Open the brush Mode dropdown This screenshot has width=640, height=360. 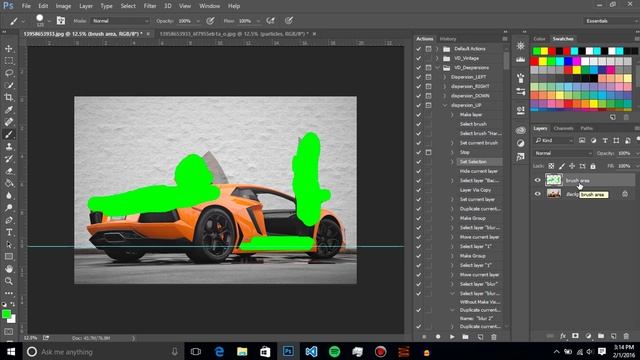click(x=120, y=21)
